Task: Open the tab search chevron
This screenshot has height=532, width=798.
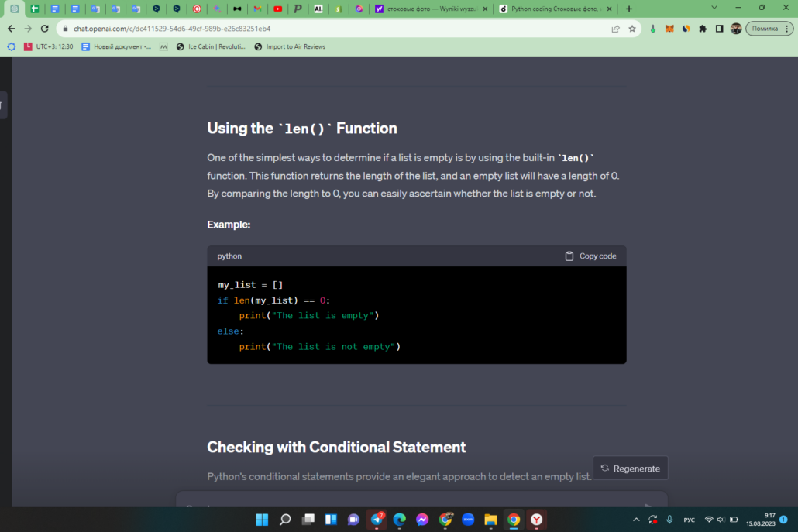Action: [x=714, y=7]
